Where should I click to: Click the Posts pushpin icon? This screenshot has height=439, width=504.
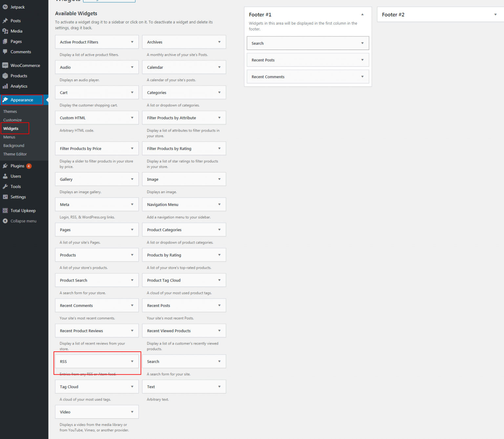click(5, 20)
